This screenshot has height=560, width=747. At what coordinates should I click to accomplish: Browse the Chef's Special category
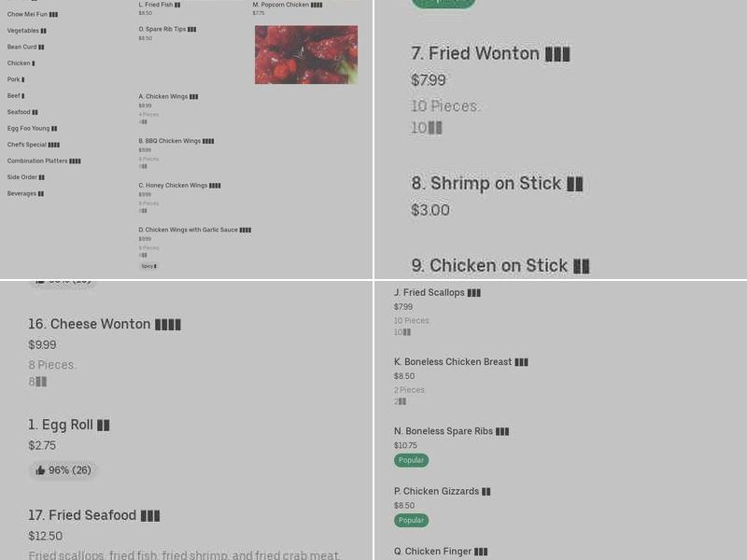(x=29, y=145)
